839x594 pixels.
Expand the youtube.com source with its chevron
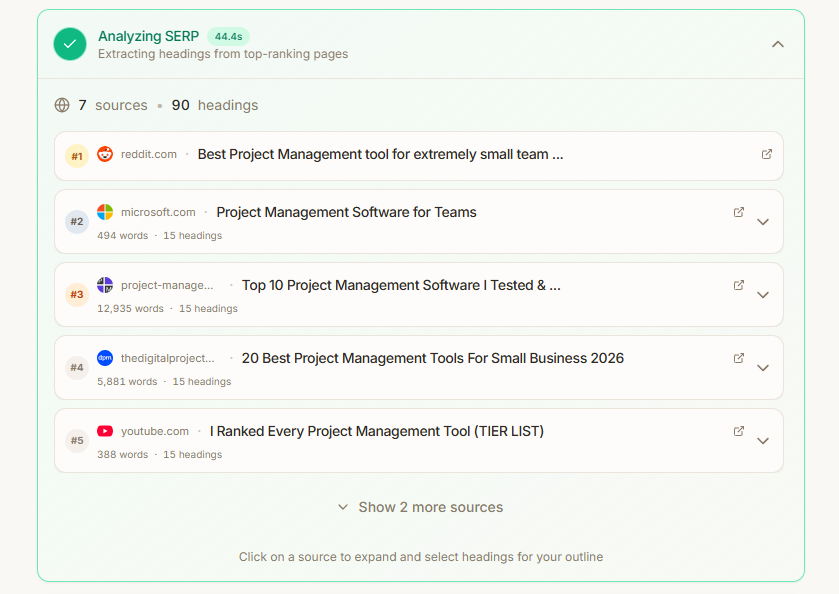[x=763, y=440]
